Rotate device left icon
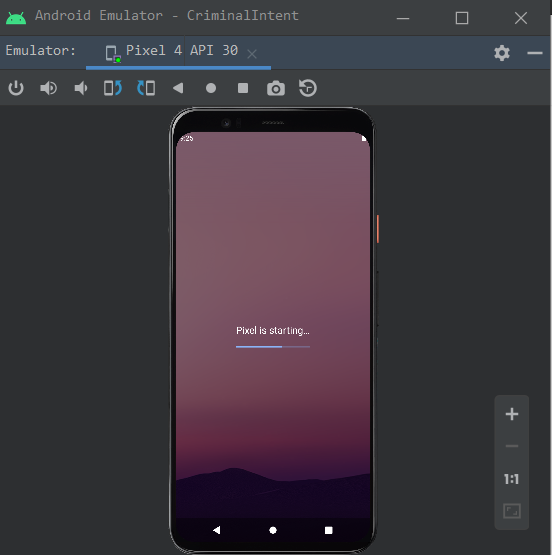The height and width of the screenshot is (555, 552). (113, 88)
